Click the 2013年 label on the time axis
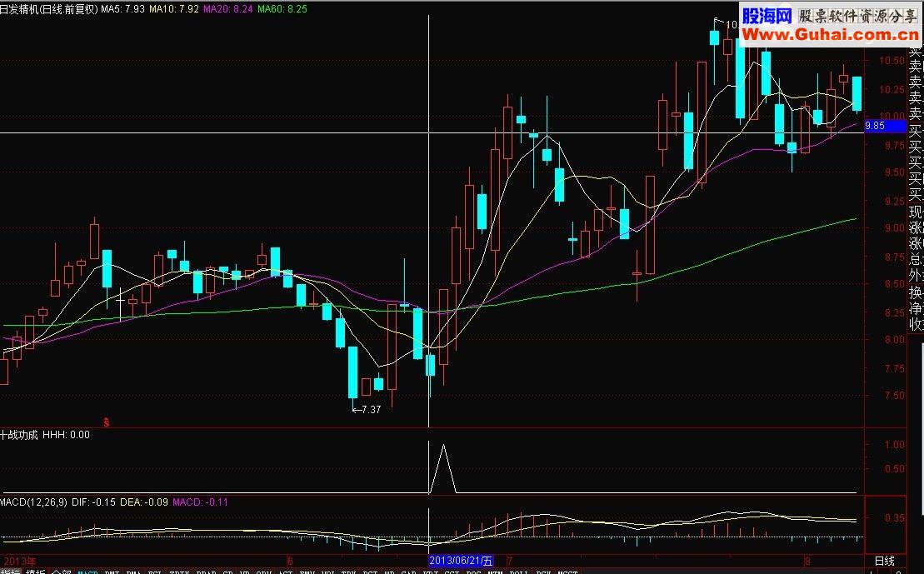This screenshot has width=924, height=574. (x=19, y=561)
